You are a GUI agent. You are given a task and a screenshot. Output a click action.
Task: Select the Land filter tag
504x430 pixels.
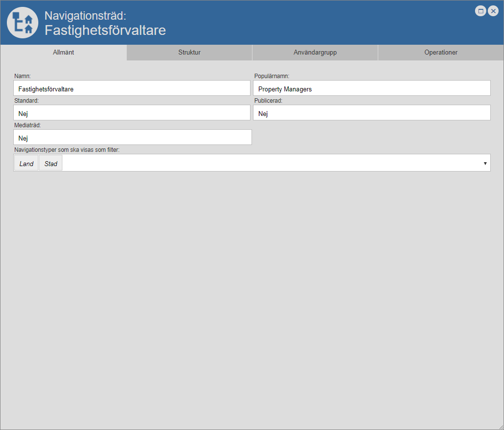point(27,164)
